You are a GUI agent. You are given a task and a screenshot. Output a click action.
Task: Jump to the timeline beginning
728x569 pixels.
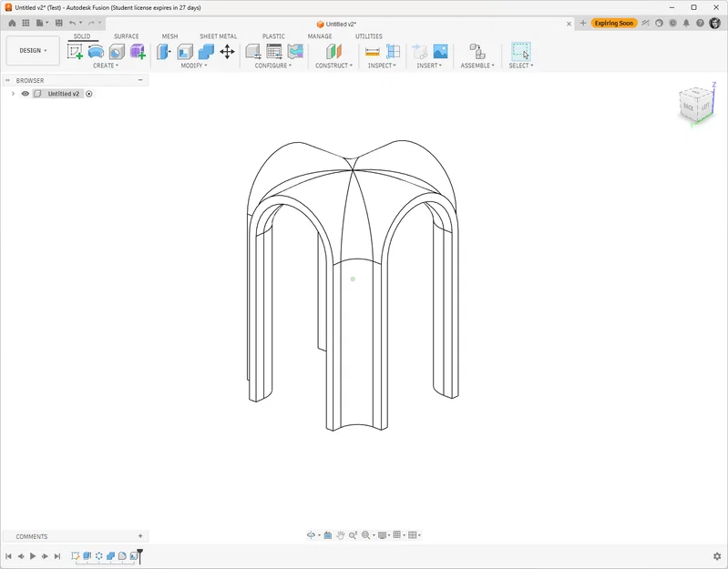pos(8,556)
